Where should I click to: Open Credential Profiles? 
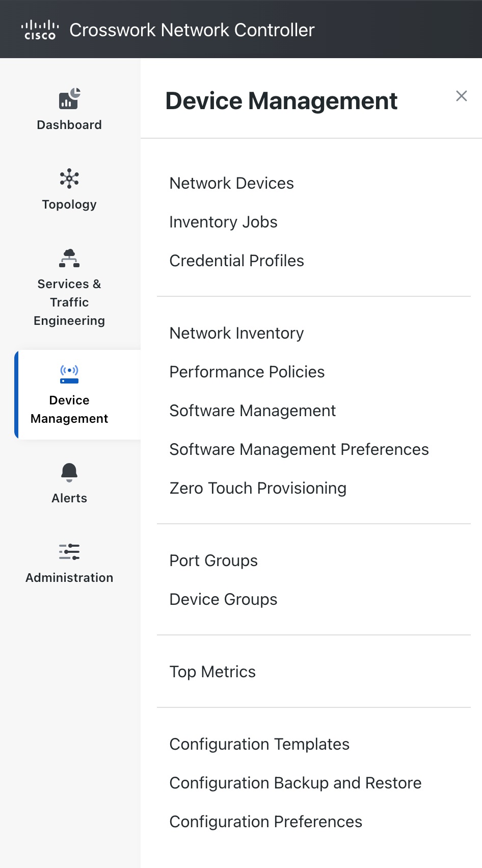point(236,261)
